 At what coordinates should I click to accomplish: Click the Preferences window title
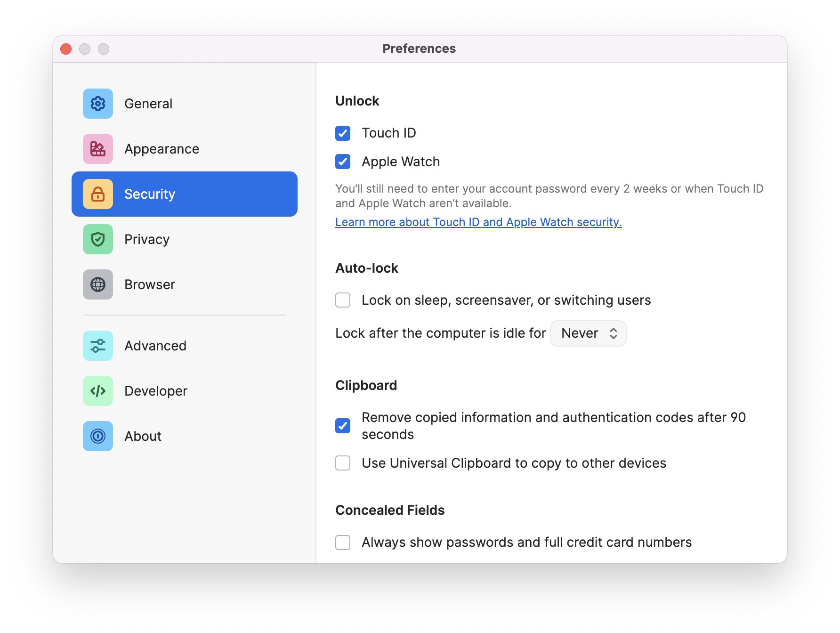pos(419,49)
